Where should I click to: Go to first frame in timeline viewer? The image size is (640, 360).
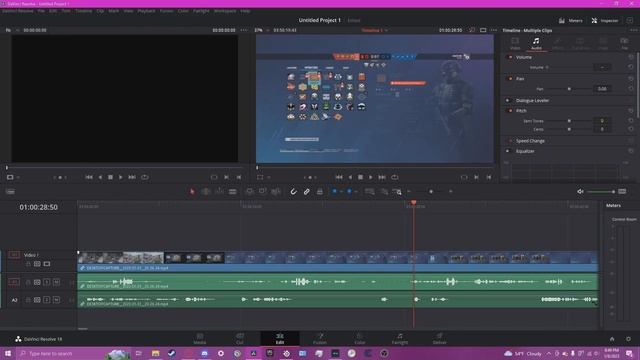[339, 177]
